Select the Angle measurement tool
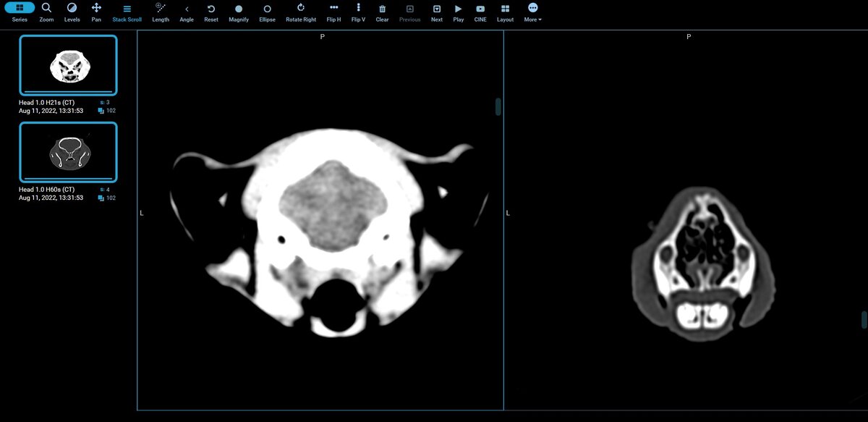The width and height of the screenshot is (868, 422). click(187, 12)
